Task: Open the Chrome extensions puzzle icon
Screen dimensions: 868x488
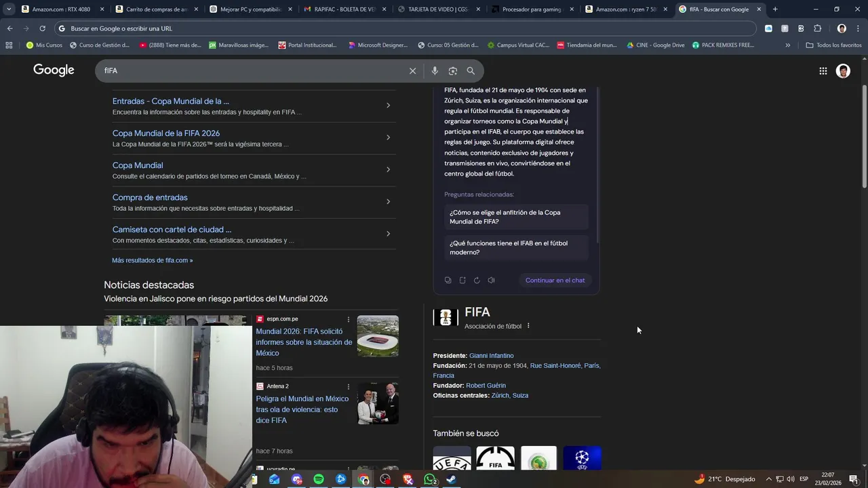Action: pyautogui.click(x=817, y=28)
